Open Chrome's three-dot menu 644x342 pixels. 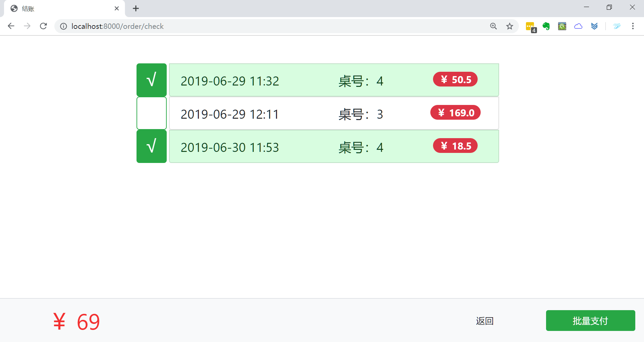[633, 26]
